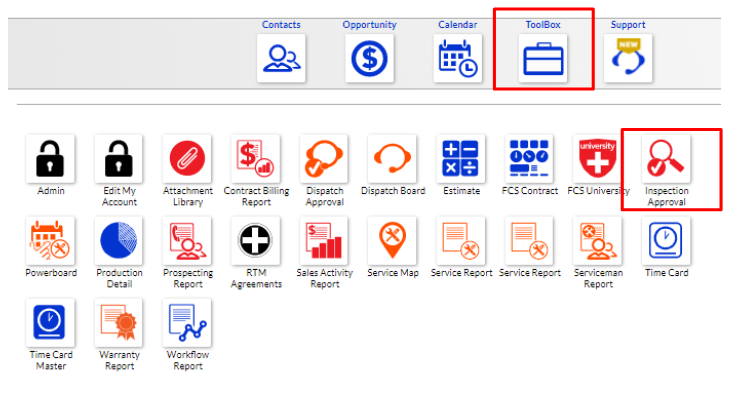
Task: Click the Dispatch Board label text
Action: tap(393, 191)
